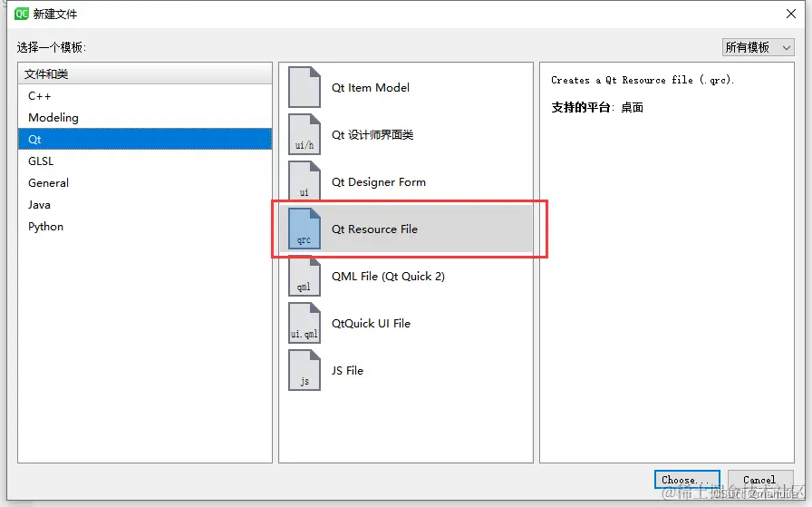Viewport: 812px width, 507px height.
Task: Click the Qt Item Model file icon
Action: coord(304,87)
